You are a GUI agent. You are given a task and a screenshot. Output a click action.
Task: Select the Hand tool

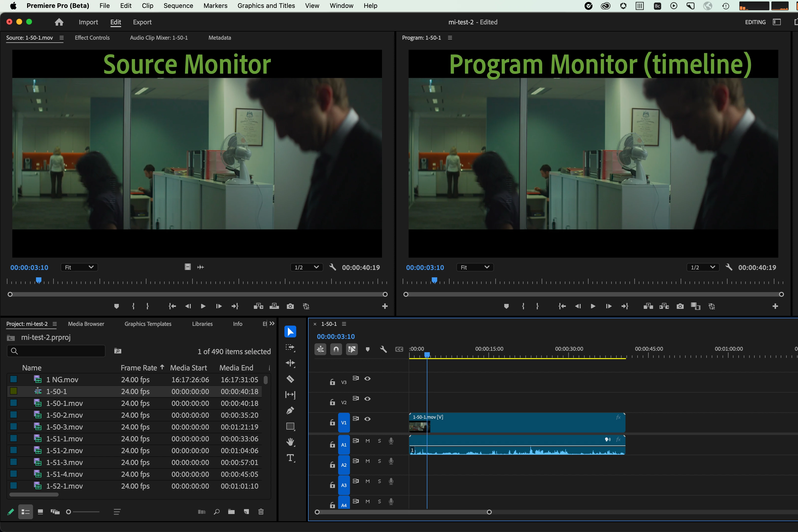click(x=290, y=442)
